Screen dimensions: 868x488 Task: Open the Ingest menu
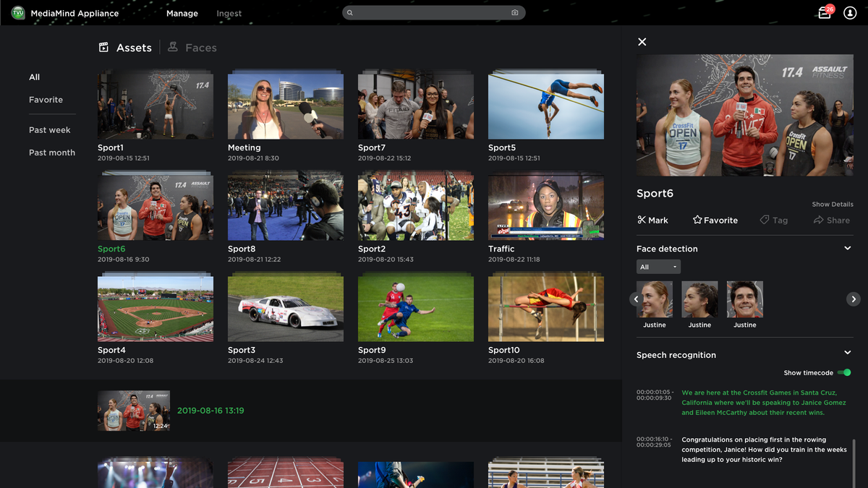[x=229, y=13]
